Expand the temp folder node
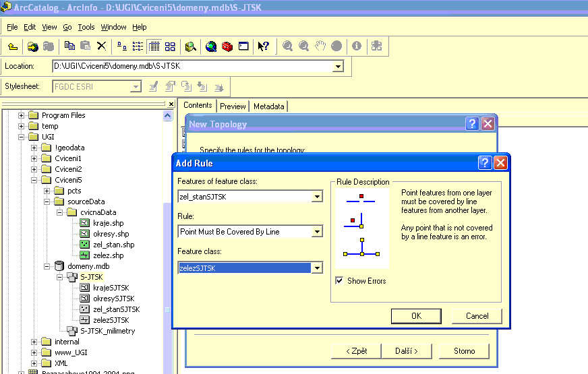The image size is (588, 374). pyautogui.click(x=21, y=126)
